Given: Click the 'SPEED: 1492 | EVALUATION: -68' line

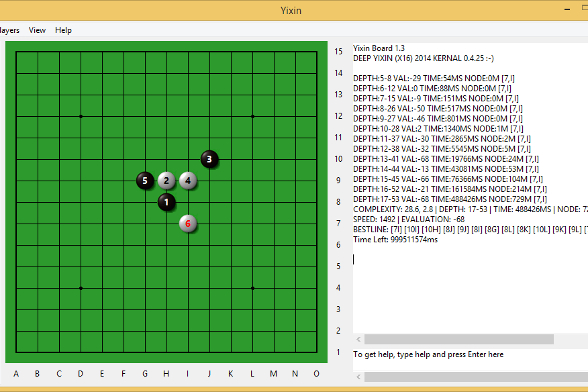Looking at the screenshot, I should [409, 219].
